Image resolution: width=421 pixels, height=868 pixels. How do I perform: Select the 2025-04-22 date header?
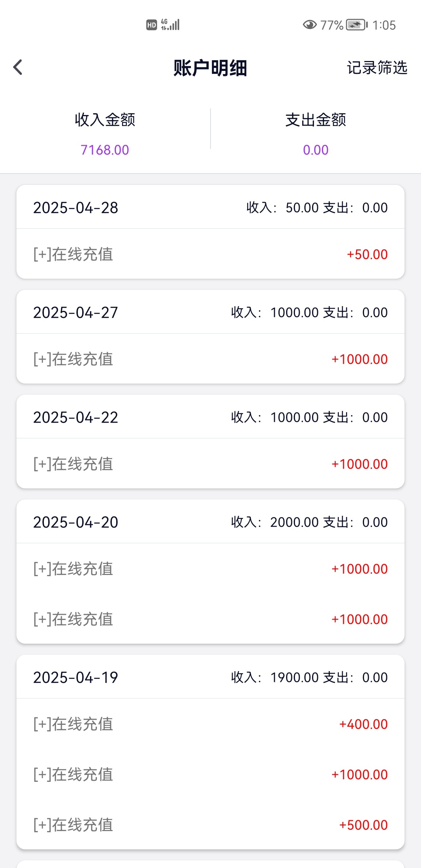tap(76, 418)
